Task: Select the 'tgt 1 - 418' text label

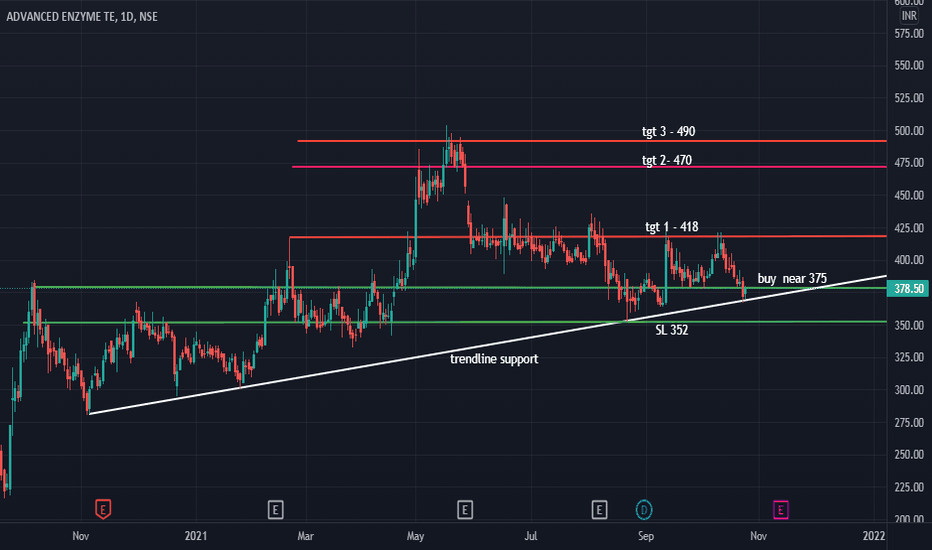Action: [x=672, y=227]
